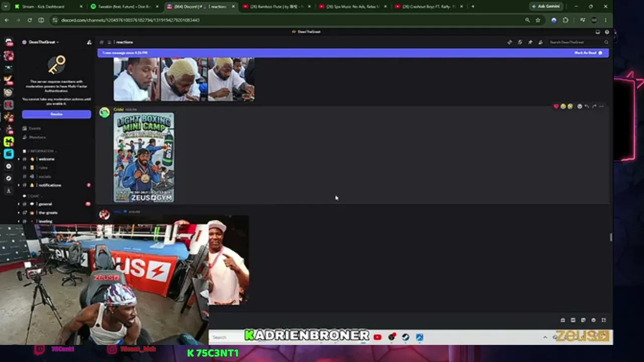Open the poster message author's avatar
The image size is (644, 362).
104,113
